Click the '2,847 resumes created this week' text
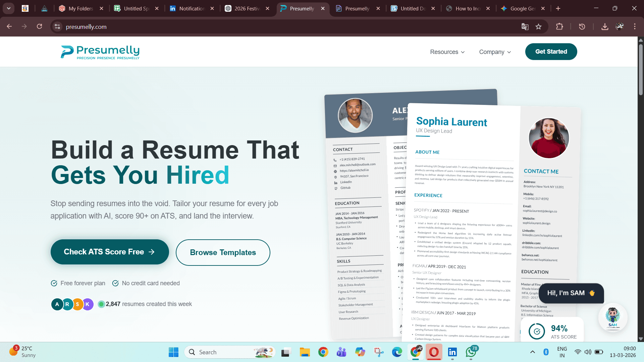Viewport: 644px width, 362px height. (149, 304)
